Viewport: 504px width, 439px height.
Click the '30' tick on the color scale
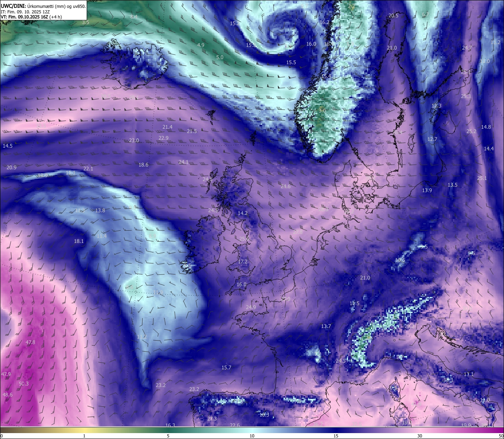click(420, 436)
